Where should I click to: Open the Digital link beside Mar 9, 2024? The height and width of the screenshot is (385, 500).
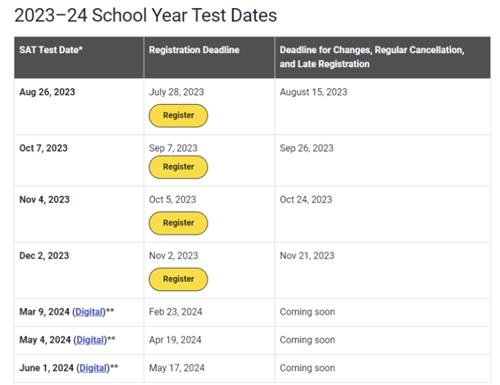(89, 312)
